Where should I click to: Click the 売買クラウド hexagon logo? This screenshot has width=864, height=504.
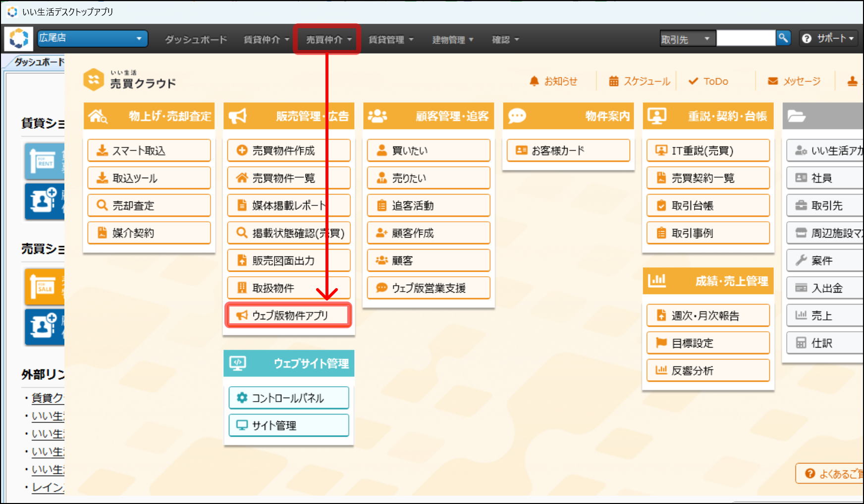coord(94,80)
